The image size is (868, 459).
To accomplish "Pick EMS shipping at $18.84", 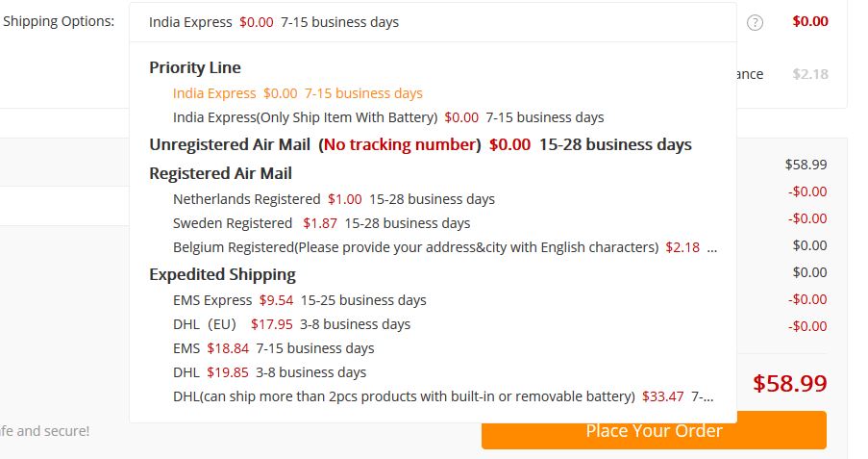I will [273, 348].
